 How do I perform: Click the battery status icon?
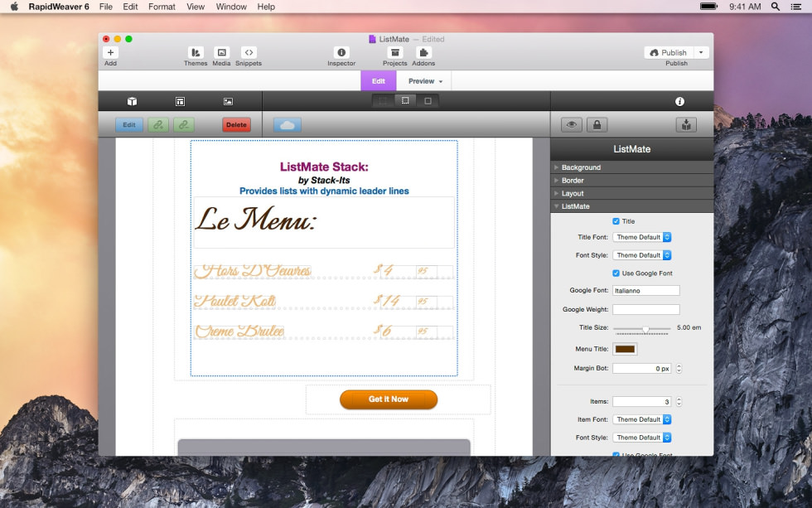[709, 7]
